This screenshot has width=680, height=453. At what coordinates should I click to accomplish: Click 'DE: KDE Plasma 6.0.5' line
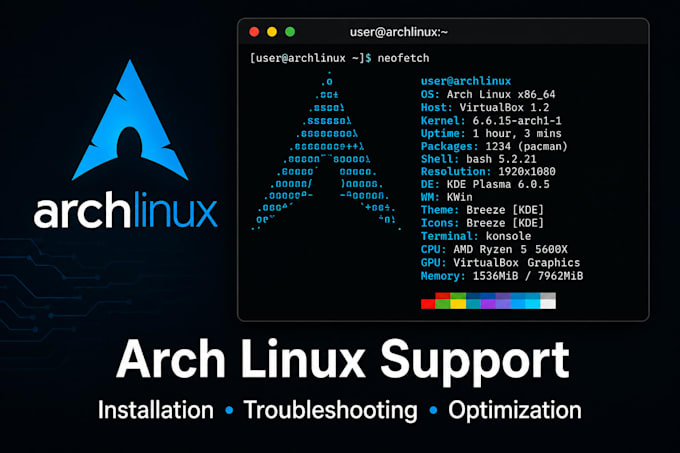(x=485, y=184)
